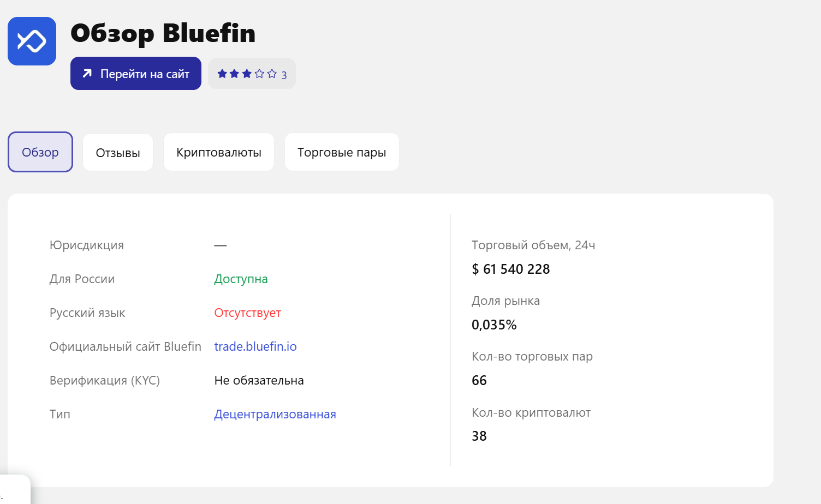Open the chat widget in the corner
Viewport: 821px width, 504px height.
pyautogui.click(x=15, y=491)
